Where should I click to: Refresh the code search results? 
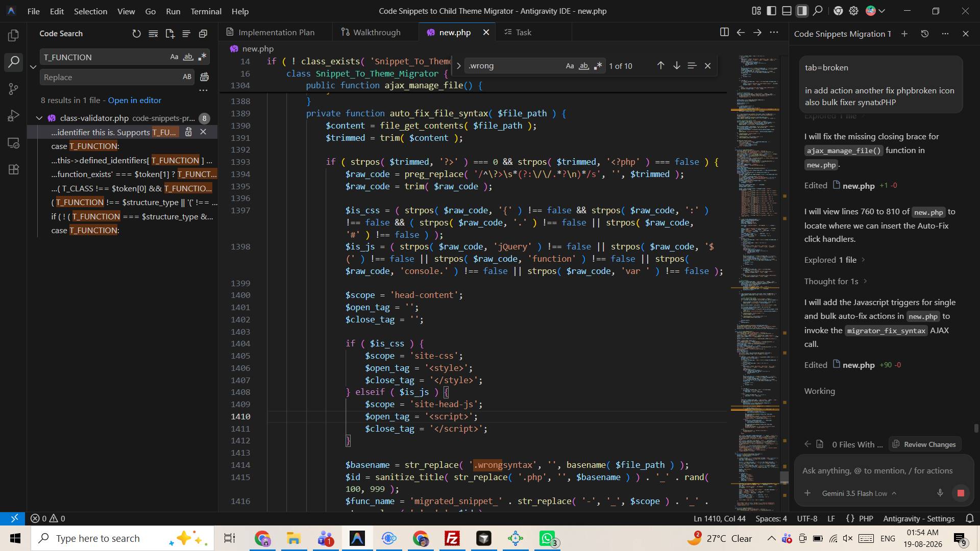(x=136, y=34)
